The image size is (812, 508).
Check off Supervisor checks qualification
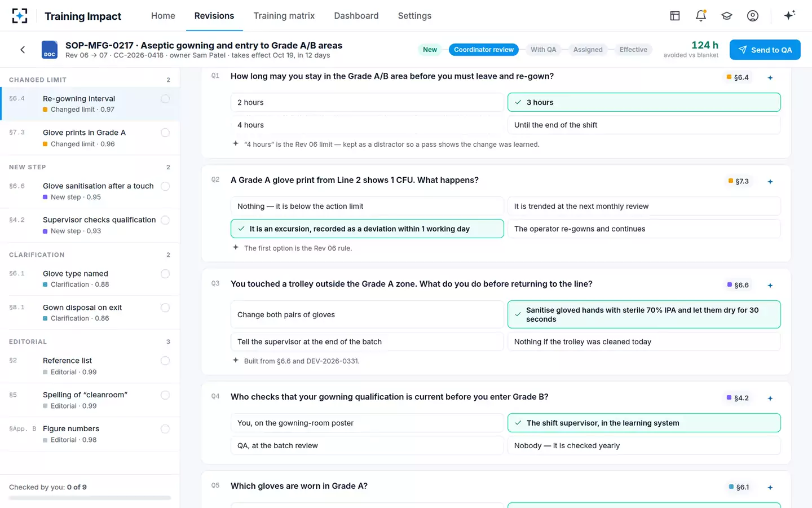[165, 220]
